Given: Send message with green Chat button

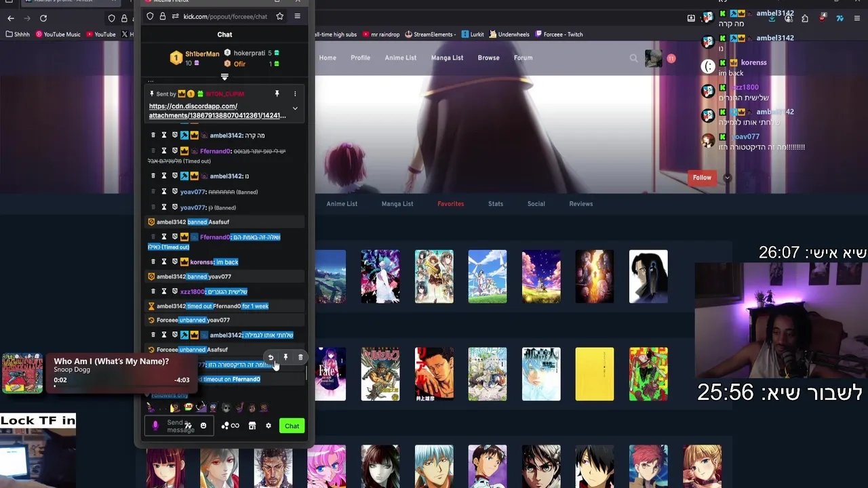Looking at the screenshot, I should pyautogui.click(x=292, y=426).
